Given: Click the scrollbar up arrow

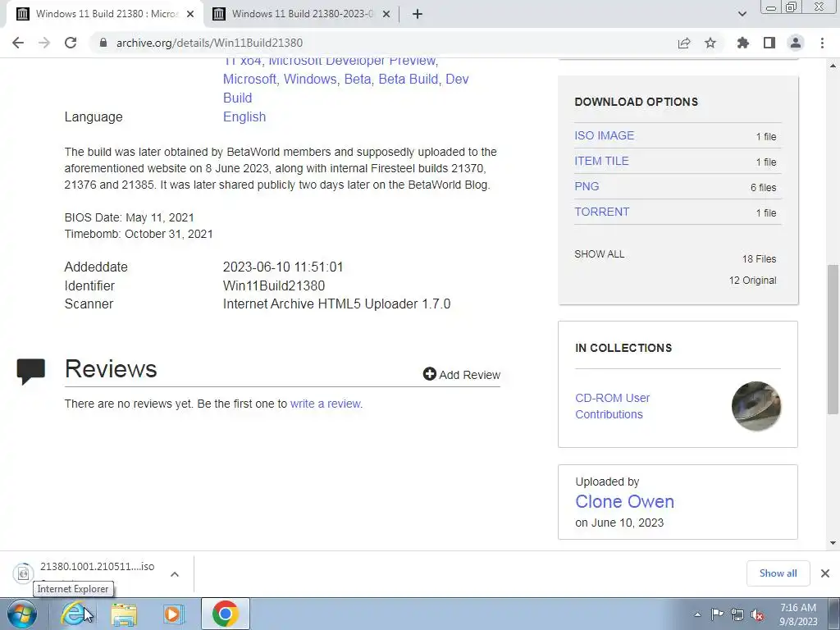Looking at the screenshot, I should tap(833, 66).
